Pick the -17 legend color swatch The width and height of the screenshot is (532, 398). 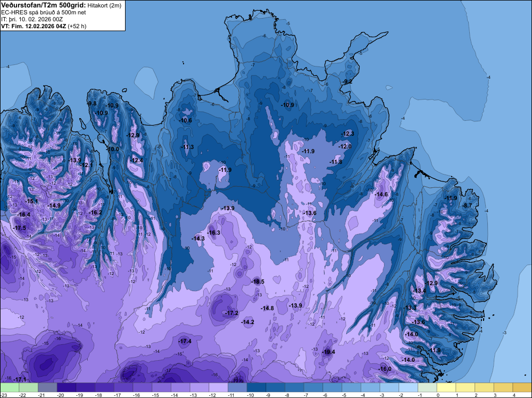coord(123,387)
